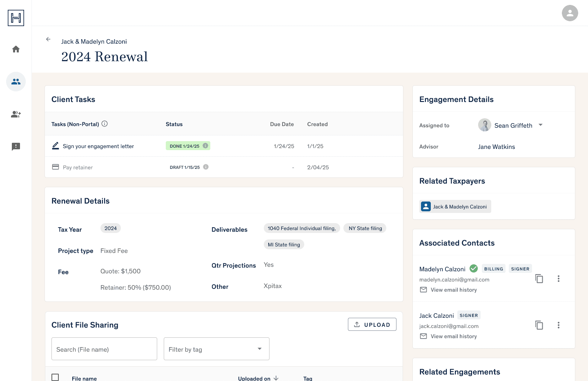Click the SIGNER tag on Jack Calzoni

[x=469, y=315]
